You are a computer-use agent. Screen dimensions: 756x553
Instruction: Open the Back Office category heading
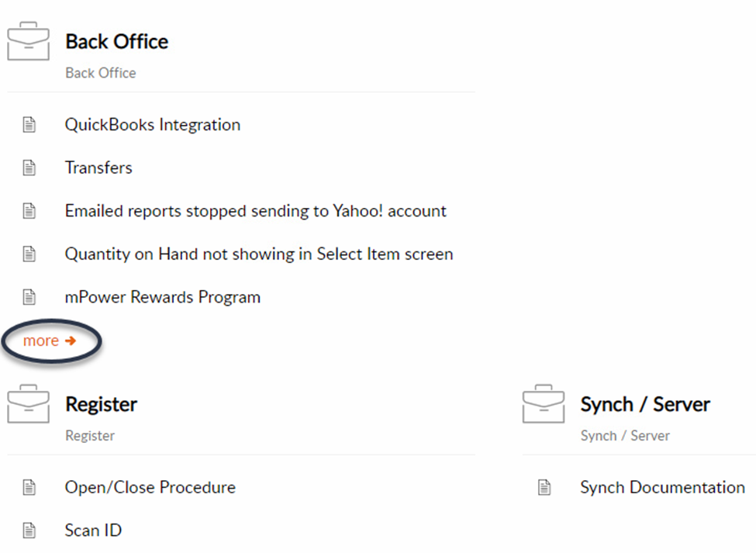[x=116, y=41]
